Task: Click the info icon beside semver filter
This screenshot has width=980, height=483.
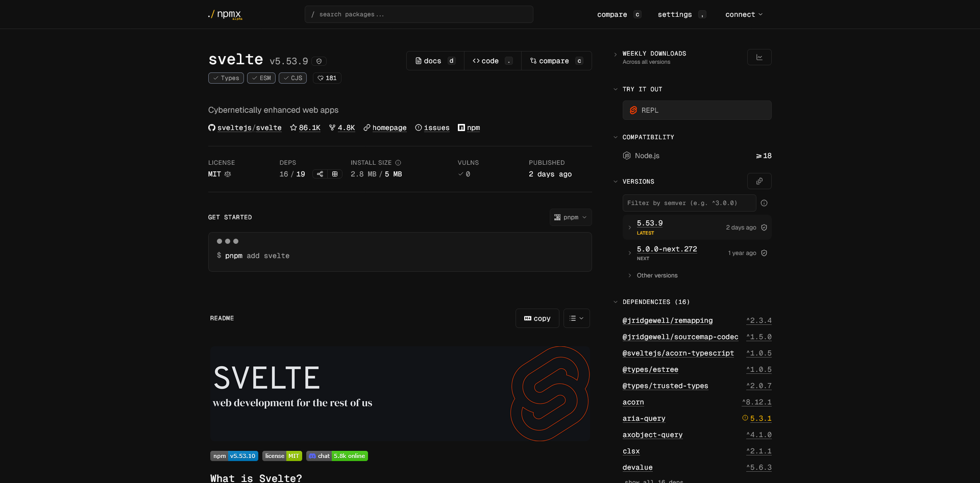Action: pos(764,203)
